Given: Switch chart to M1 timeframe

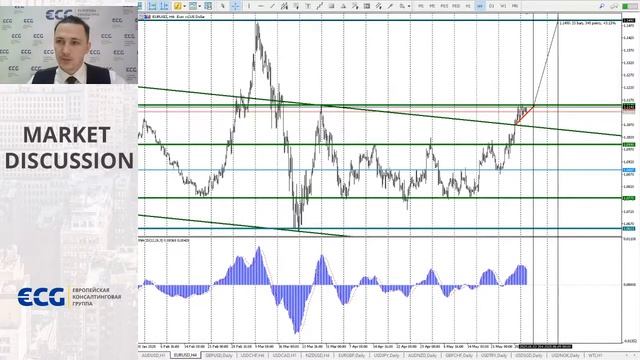Looking at the screenshot, I should [x=421, y=6].
